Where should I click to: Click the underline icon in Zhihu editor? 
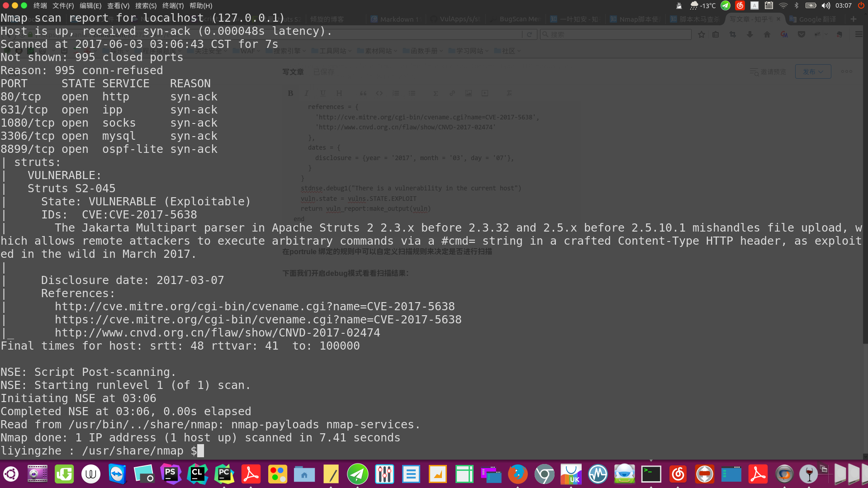pos(323,93)
